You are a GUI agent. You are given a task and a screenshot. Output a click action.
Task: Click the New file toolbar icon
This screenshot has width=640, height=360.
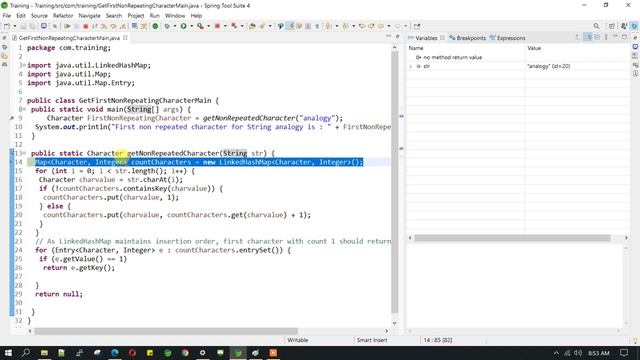coord(7,26)
